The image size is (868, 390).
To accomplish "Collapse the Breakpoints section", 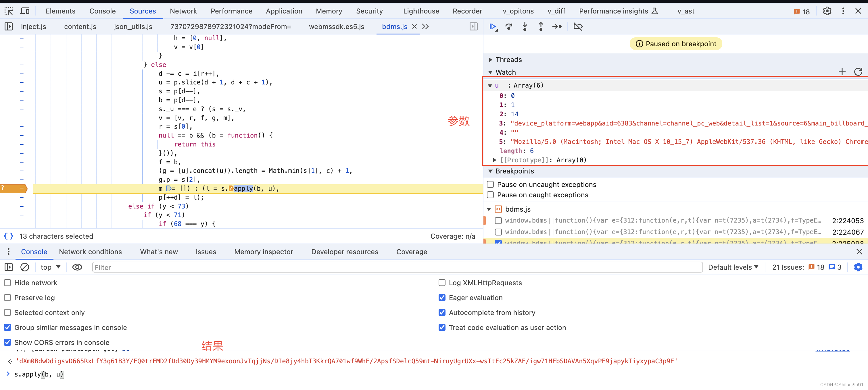I will click(x=491, y=171).
